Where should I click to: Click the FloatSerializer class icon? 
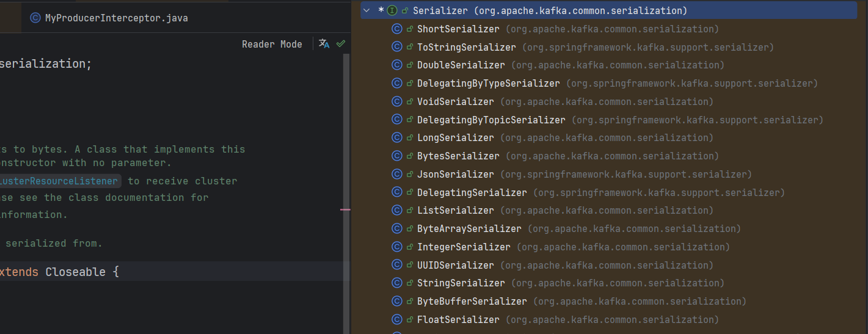pos(396,319)
